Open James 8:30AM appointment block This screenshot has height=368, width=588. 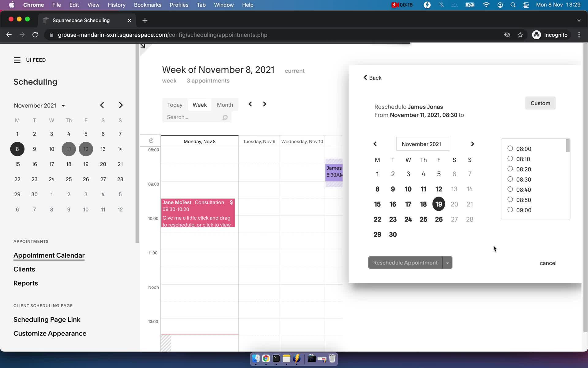point(334,173)
